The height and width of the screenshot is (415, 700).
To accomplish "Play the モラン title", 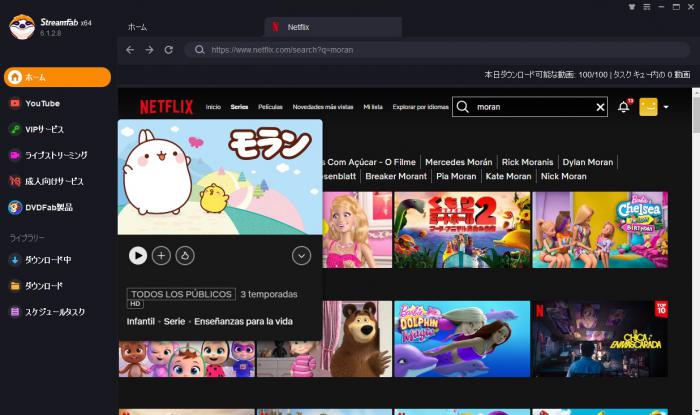I will tap(138, 256).
